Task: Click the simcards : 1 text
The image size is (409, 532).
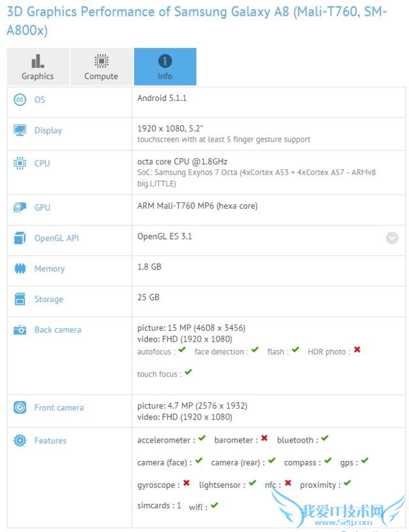Action: point(159,506)
